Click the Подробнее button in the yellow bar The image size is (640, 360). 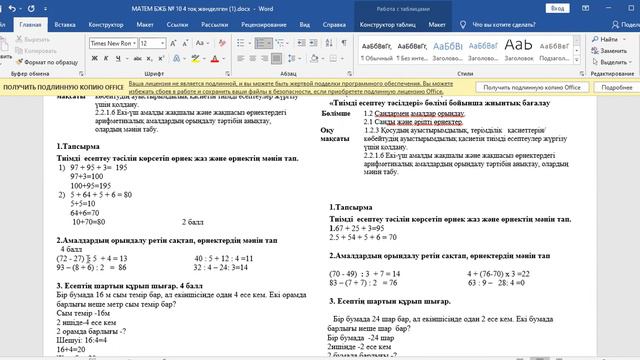click(616, 87)
